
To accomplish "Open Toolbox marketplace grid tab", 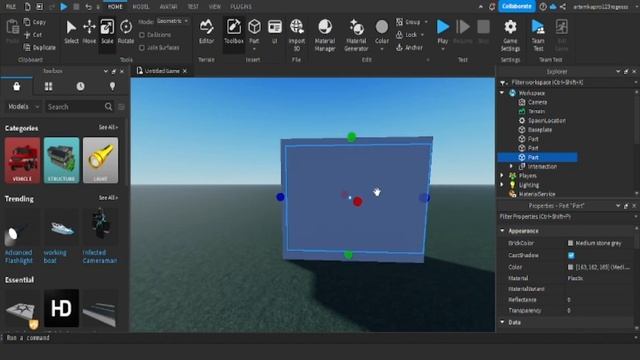I will tap(49, 87).
